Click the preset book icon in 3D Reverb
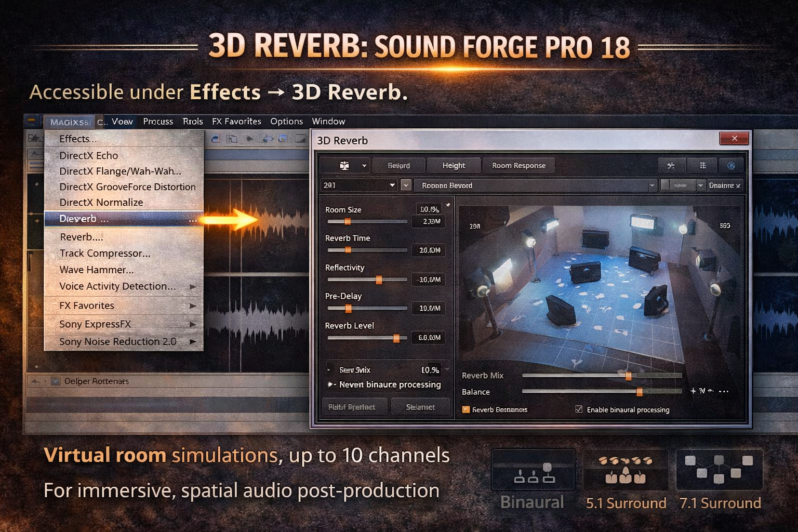This screenshot has width=798, height=532. click(344, 166)
